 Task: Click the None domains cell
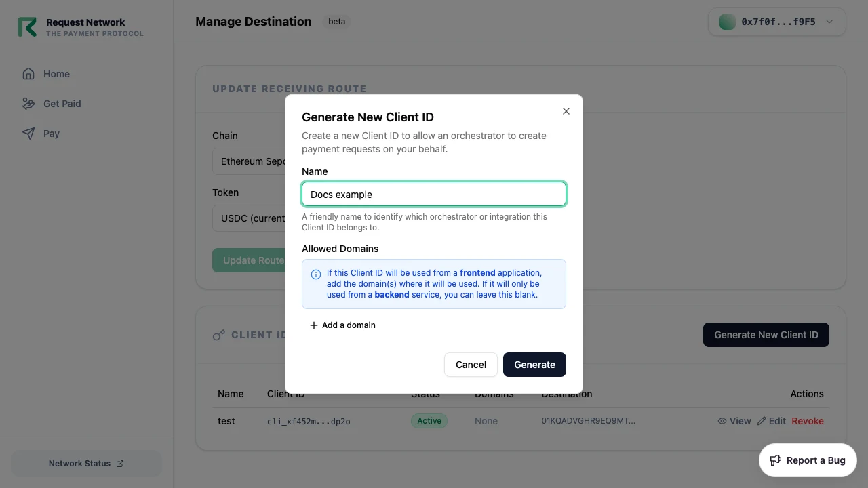click(486, 421)
